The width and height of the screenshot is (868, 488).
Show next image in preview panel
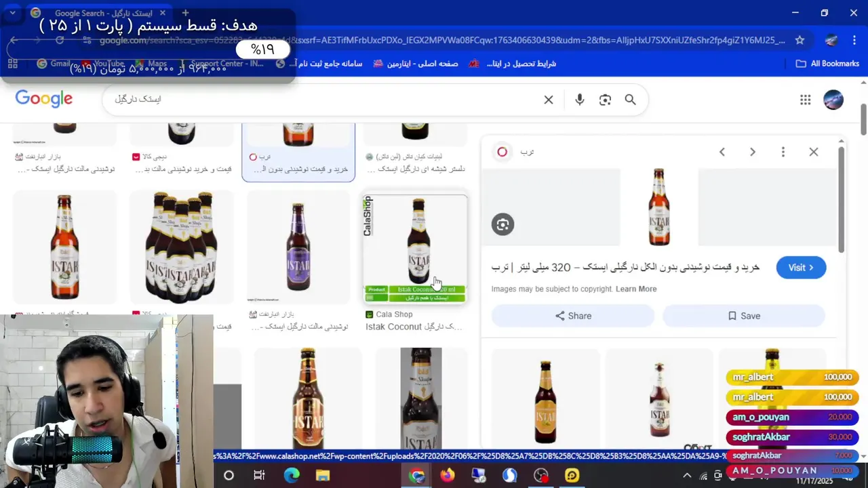(x=753, y=152)
